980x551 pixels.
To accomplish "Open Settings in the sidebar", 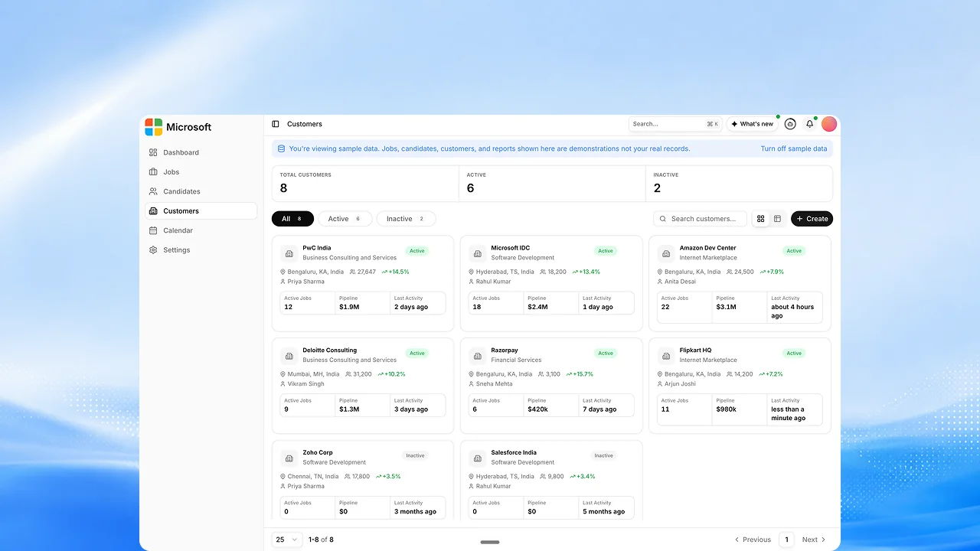I will [201, 250].
